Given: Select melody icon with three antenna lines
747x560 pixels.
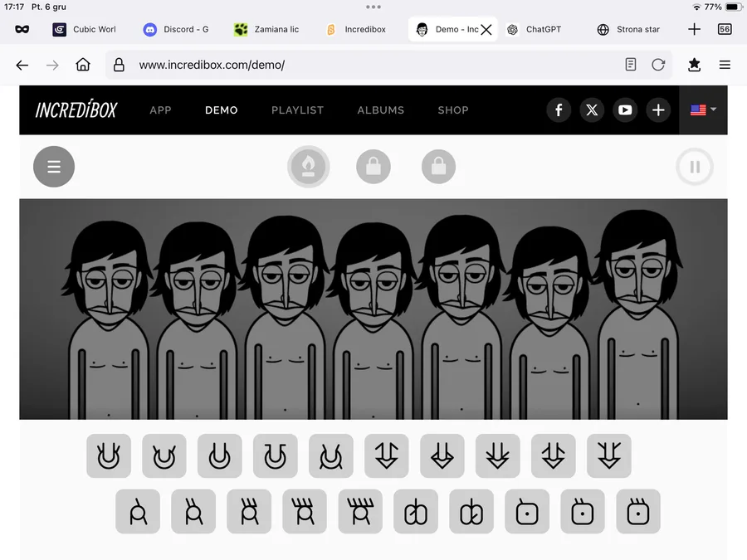Looking at the screenshot, I should 249,511.
